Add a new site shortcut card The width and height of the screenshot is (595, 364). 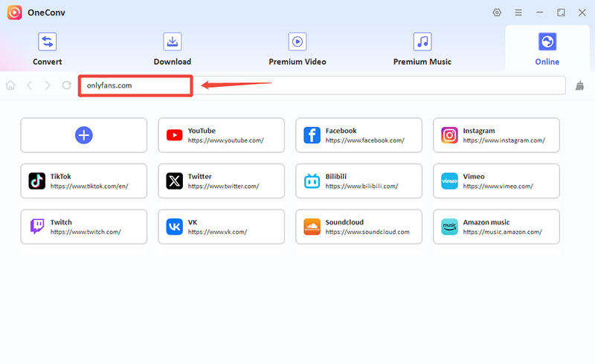pyautogui.click(x=84, y=135)
